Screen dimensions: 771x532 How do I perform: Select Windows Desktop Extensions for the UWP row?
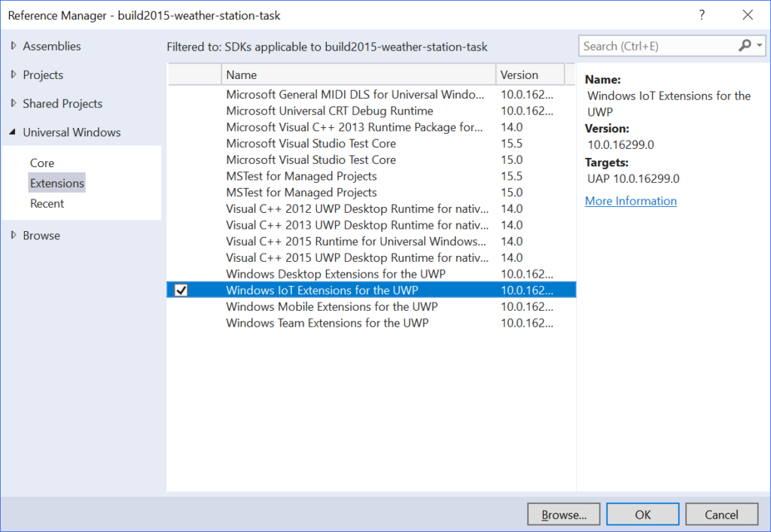point(371,274)
